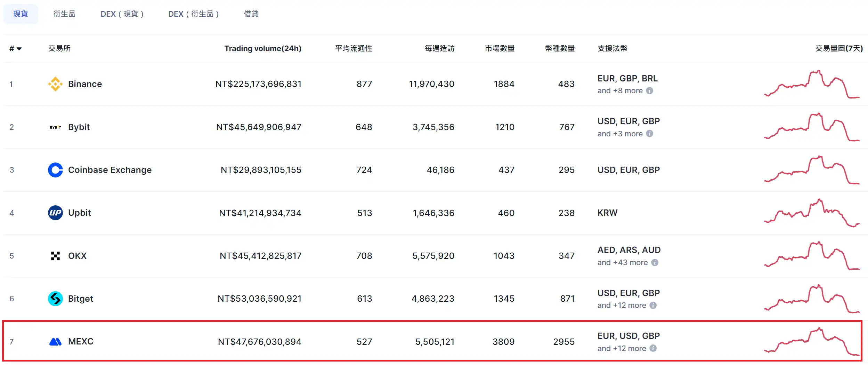Open OKX 7-day volume chart

(x=812, y=256)
